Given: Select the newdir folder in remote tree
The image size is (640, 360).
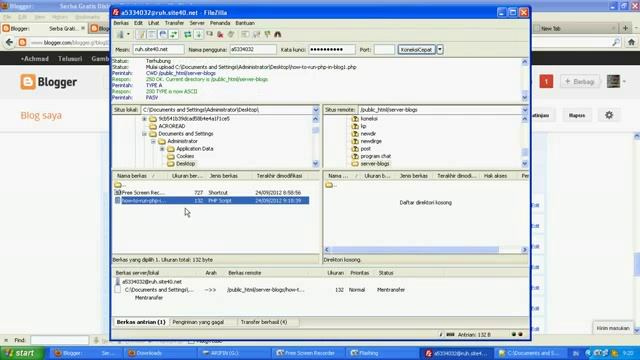Looking at the screenshot, I should click(x=368, y=134).
